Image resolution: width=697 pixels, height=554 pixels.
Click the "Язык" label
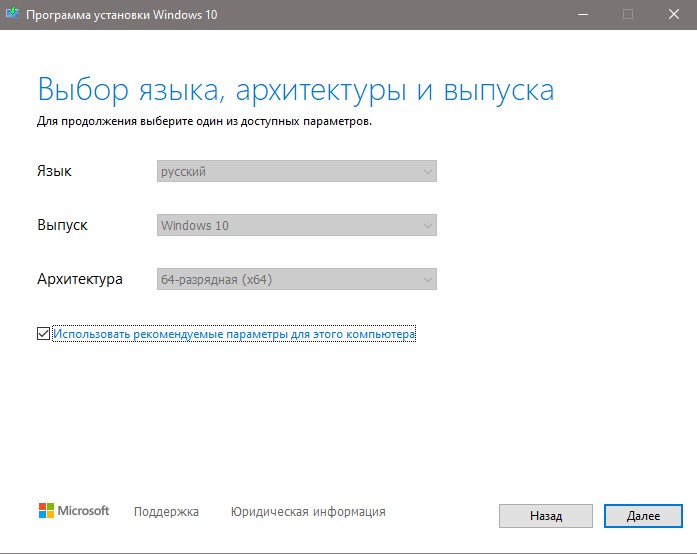click(54, 171)
